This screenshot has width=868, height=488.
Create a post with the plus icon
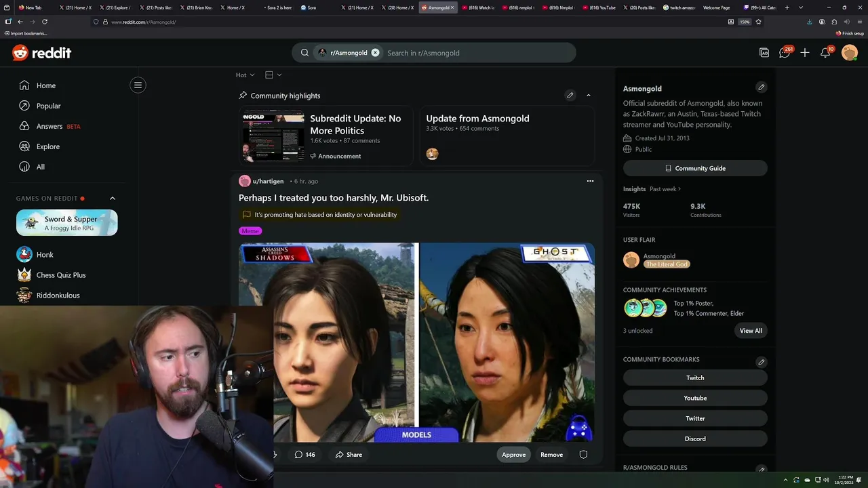[805, 53]
